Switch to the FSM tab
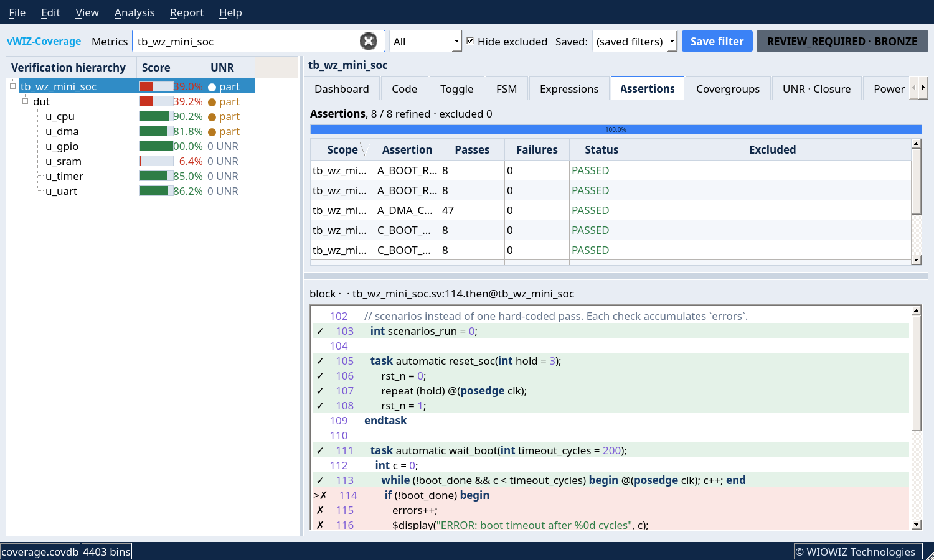This screenshot has height=560, width=934. 506,88
